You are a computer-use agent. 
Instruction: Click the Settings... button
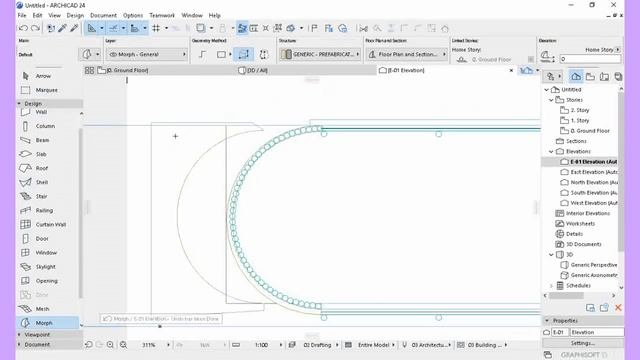(x=582, y=343)
